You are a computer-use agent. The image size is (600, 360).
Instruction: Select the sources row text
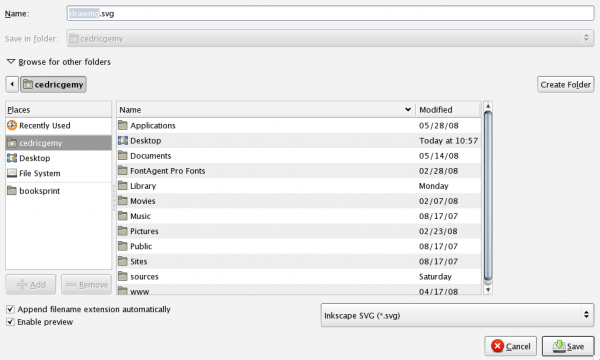[x=144, y=277]
